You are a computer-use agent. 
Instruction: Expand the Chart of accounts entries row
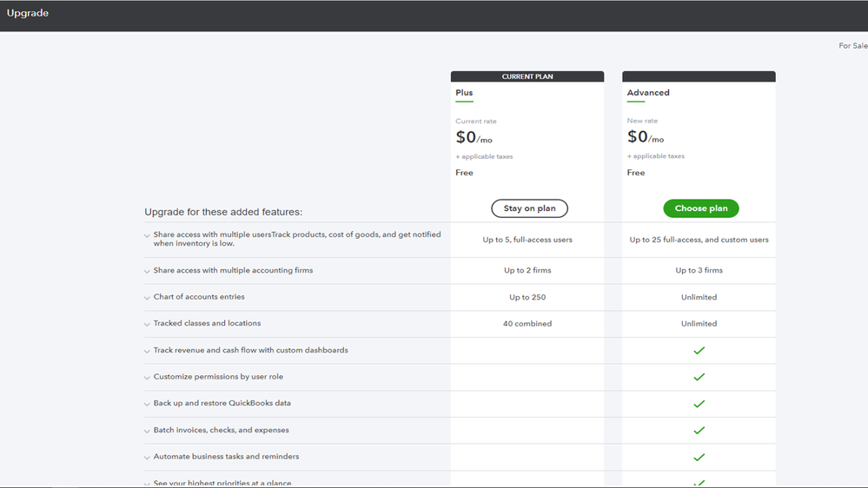point(147,298)
